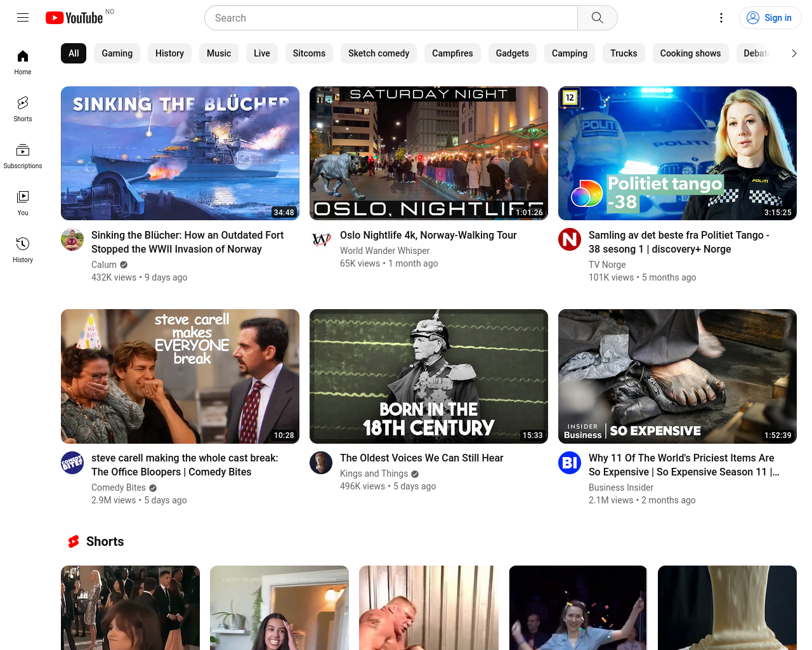Screen dimensions: 812x650
Task: Open Kings and Things channel name
Action: coord(374,474)
